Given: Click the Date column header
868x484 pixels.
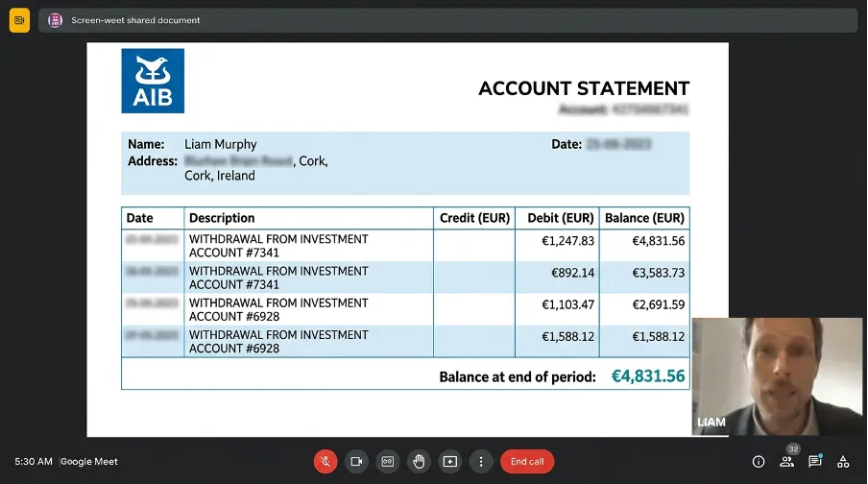Looking at the screenshot, I should pos(139,218).
